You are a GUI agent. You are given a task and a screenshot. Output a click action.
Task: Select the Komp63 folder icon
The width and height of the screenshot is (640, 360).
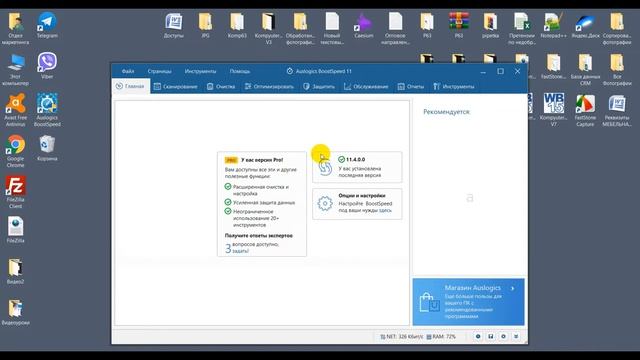(x=237, y=24)
